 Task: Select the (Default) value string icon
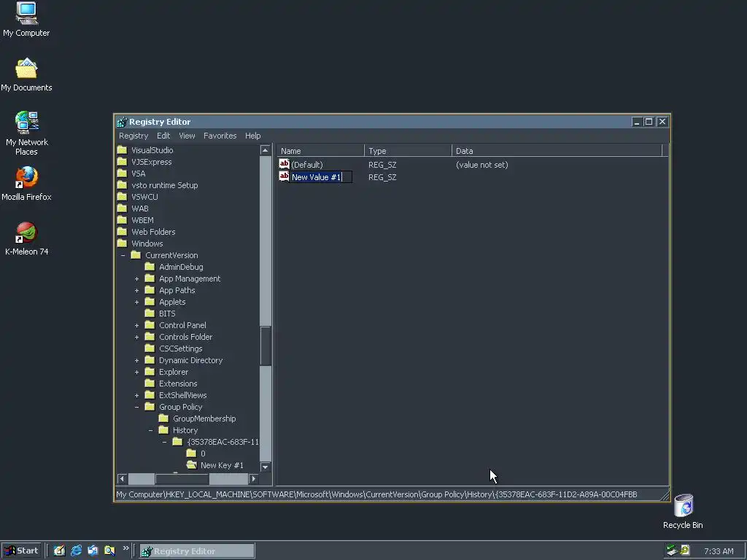(x=284, y=164)
